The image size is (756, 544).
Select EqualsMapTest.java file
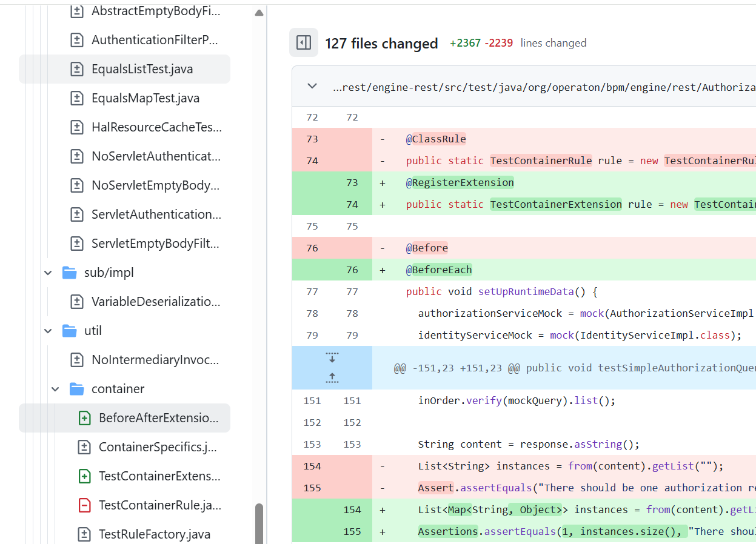coord(145,98)
